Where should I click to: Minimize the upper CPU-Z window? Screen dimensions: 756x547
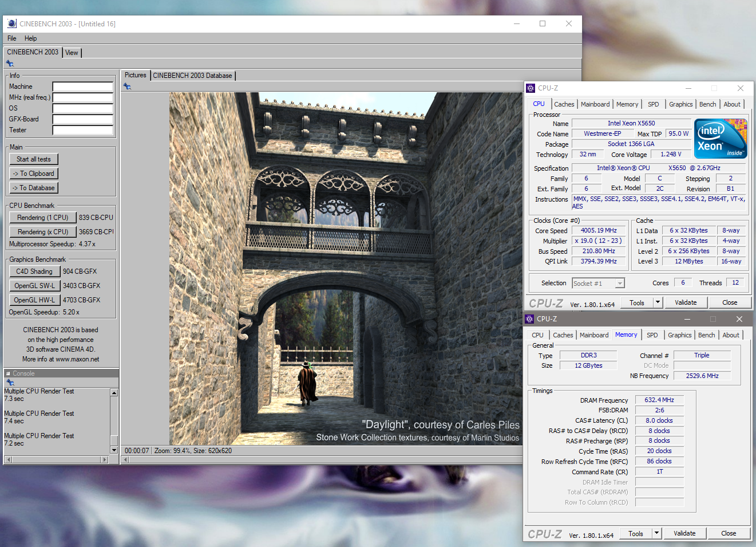pos(688,88)
